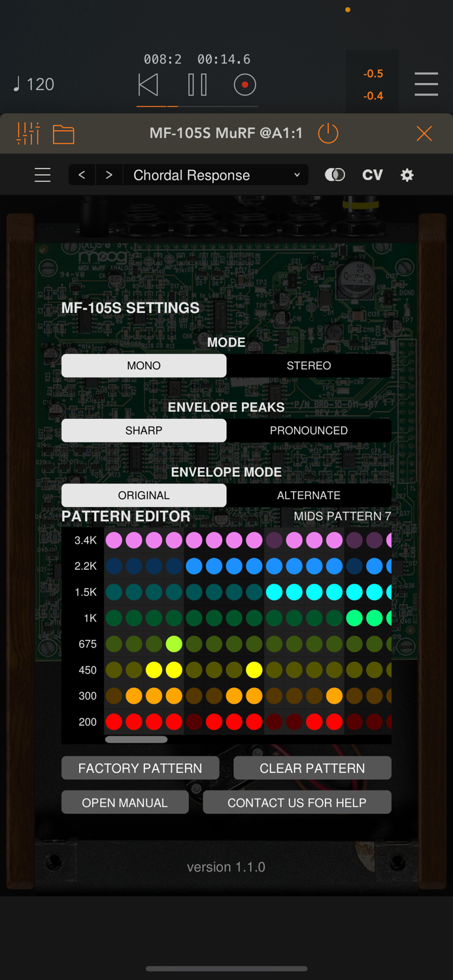This screenshot has width=453, height=980.
Task: Click the 3.4K frequency row label
Action: coord(86,540)
